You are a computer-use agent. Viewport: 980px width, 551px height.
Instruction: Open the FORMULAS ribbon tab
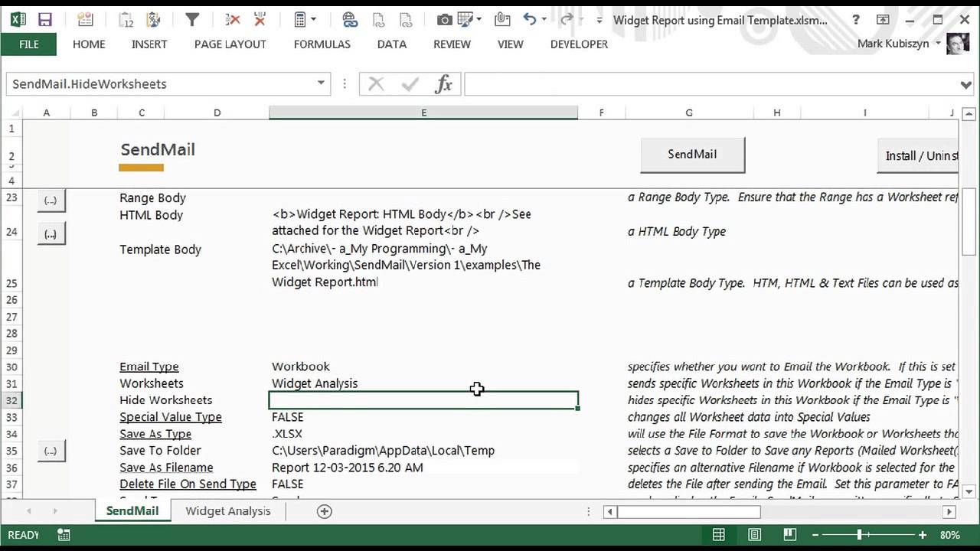click(322, 44)
